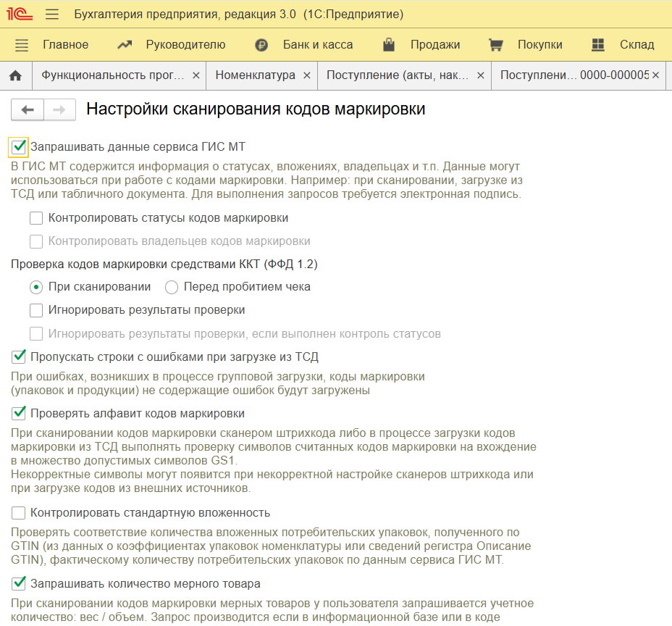Viewport: 672px width, 626px height.
Task: Click the 1C company logo
Action: [20, 14]
